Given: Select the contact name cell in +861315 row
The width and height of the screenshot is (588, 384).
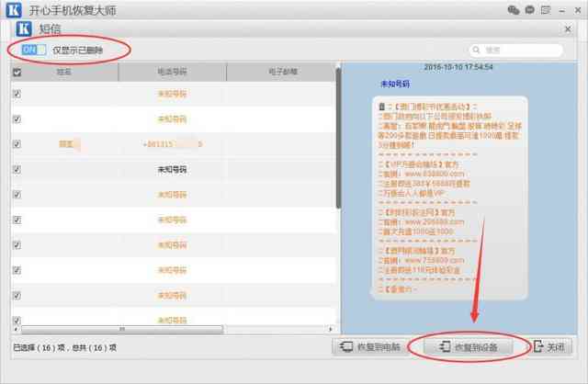Looking at the screenshot, I should point(70,144).
